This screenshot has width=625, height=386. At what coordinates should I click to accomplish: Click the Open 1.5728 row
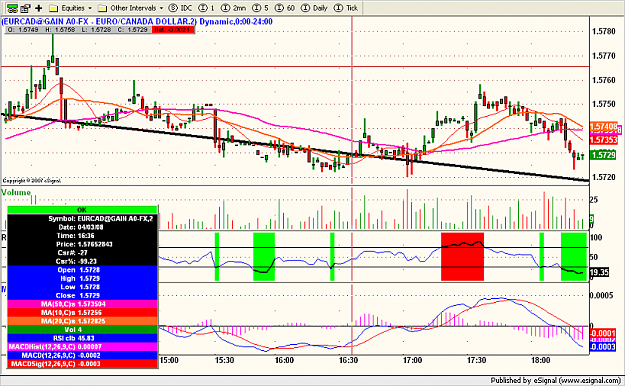(x=82, y=270)
